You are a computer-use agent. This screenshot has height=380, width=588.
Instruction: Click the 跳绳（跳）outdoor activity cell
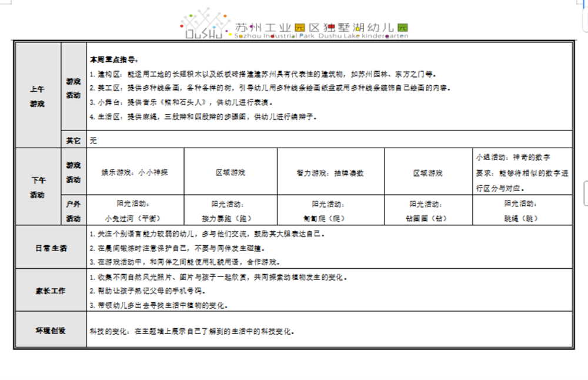click(522, 211)
